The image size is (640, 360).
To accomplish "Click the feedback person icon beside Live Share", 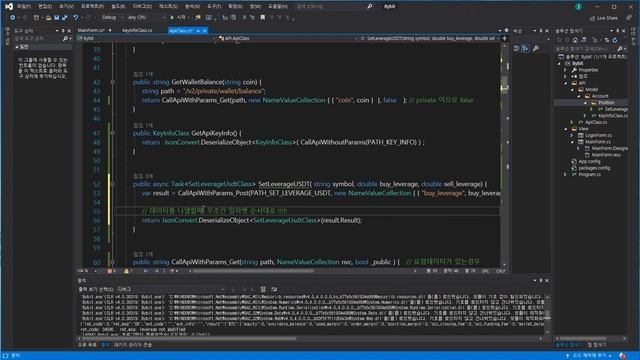I will click(x=629, y=18).
